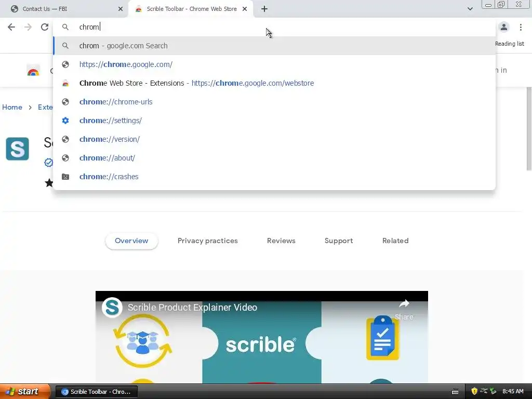Choose chrome://about/ suggestion
This screenshot has width=532, height=399.
274,158
